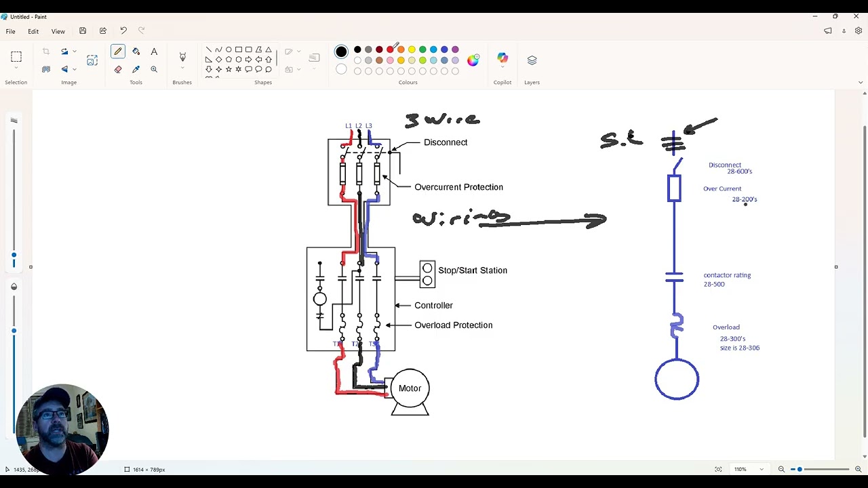
Task: Pick the red colour swatch
Action: point(390,49)
